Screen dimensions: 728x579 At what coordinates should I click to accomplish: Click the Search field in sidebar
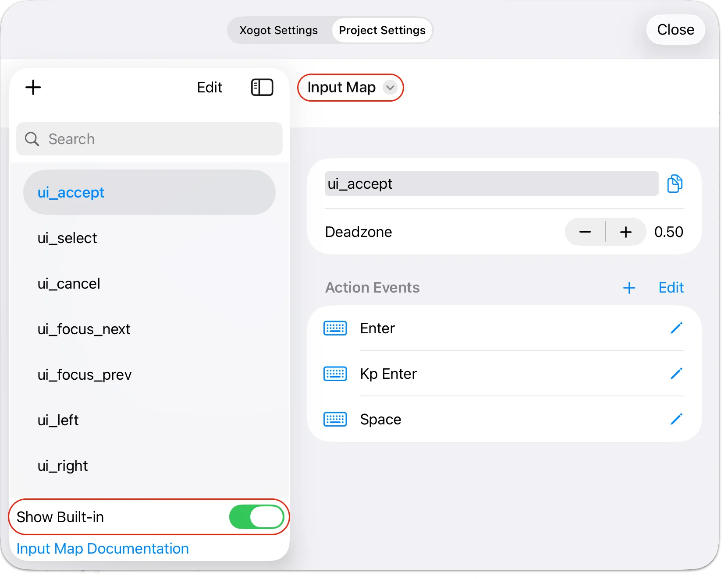(x=149, y=139)
